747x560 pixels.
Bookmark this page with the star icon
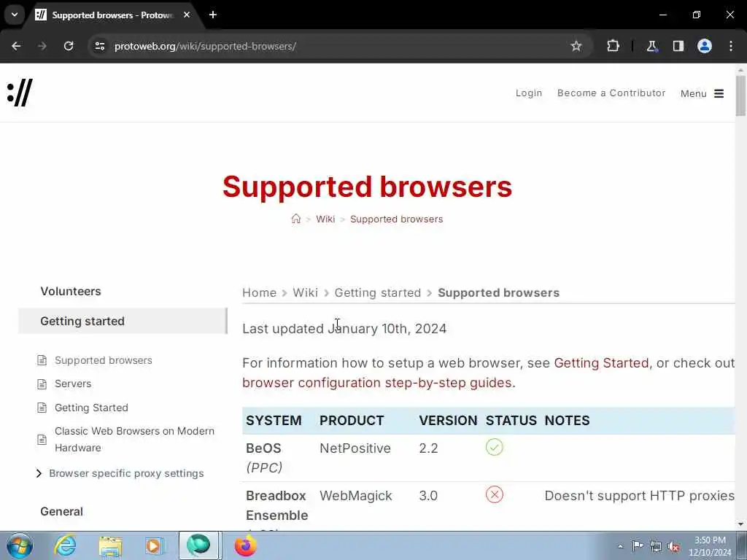576,46
